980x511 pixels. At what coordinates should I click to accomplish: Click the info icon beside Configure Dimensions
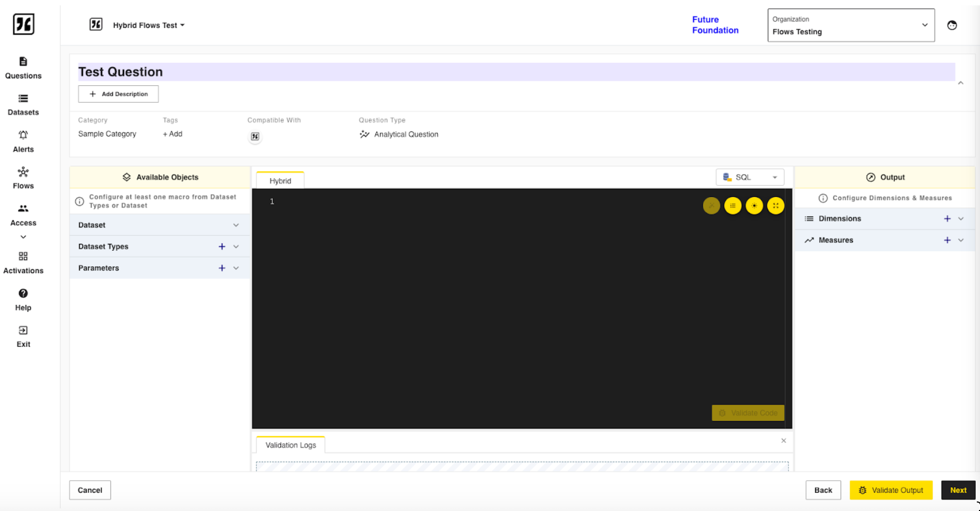pyautogui.click(x=823, y=198)
